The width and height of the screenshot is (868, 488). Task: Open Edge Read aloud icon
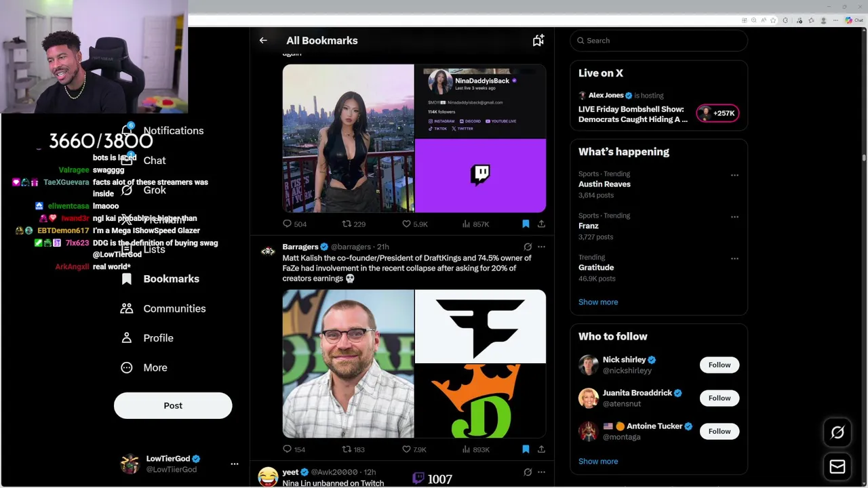764,20
